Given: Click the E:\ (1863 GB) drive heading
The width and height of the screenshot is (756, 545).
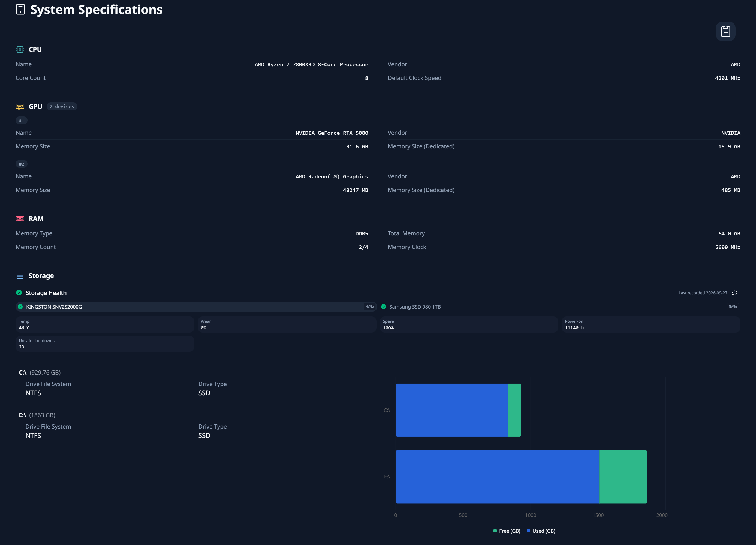Looking at the screenshot, I should (37, 415).
